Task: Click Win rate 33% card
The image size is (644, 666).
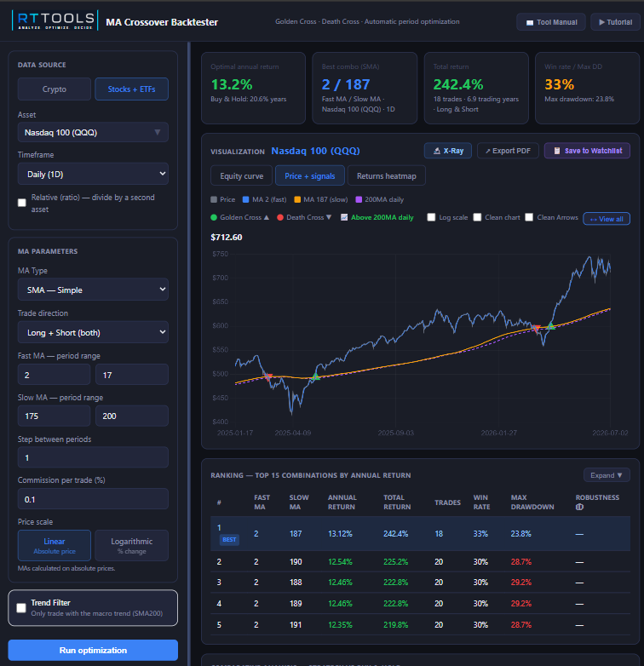Action: [587, 89]
